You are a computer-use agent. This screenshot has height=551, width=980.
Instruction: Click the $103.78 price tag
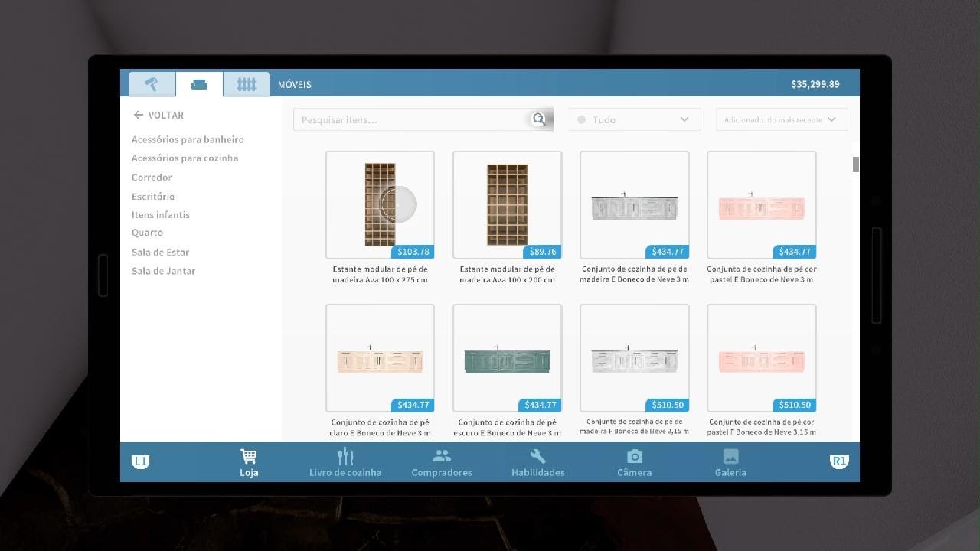click(413, 252)
